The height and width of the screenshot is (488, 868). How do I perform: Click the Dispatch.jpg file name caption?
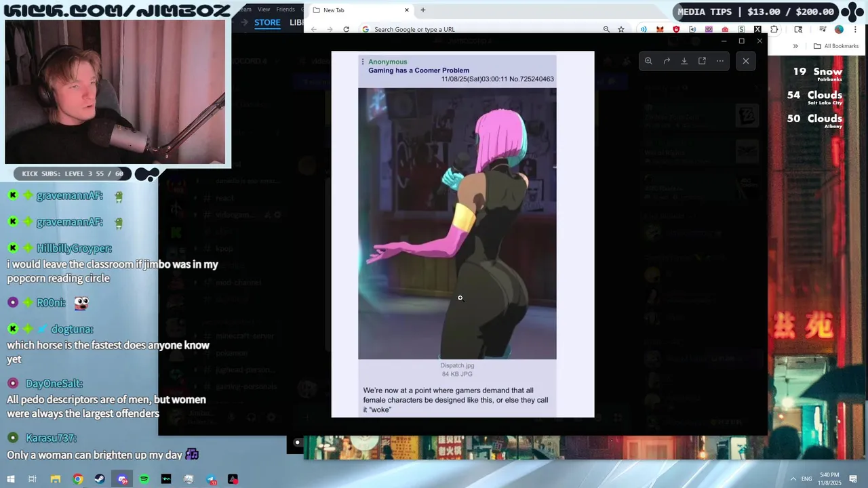point(457,366)
